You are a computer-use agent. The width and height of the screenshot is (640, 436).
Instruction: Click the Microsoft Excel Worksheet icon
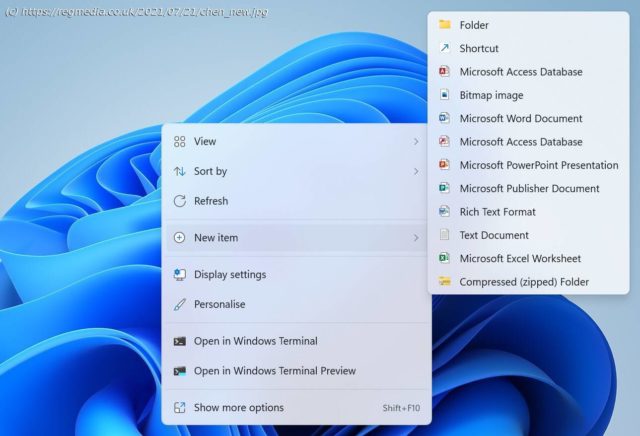tap(444, 258)
